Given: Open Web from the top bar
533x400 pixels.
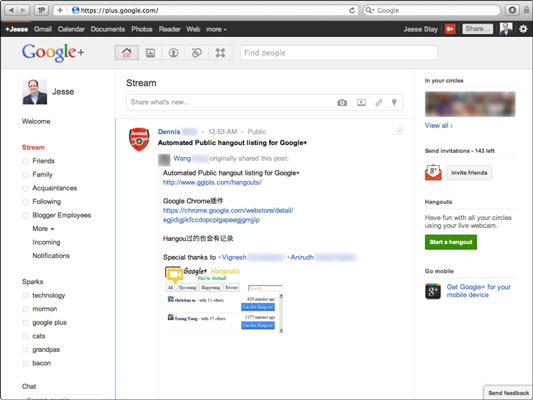Looking at the screenshot, I should pyautogui.click(x=193, y=29).
